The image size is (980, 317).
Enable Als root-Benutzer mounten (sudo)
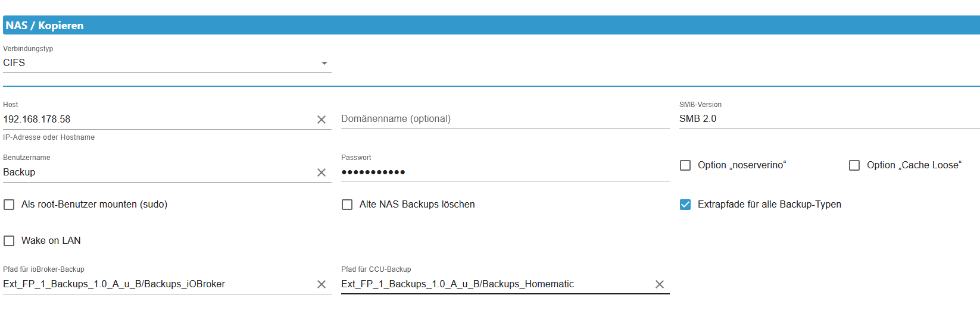pyautogui.click(x=9, y=205)
